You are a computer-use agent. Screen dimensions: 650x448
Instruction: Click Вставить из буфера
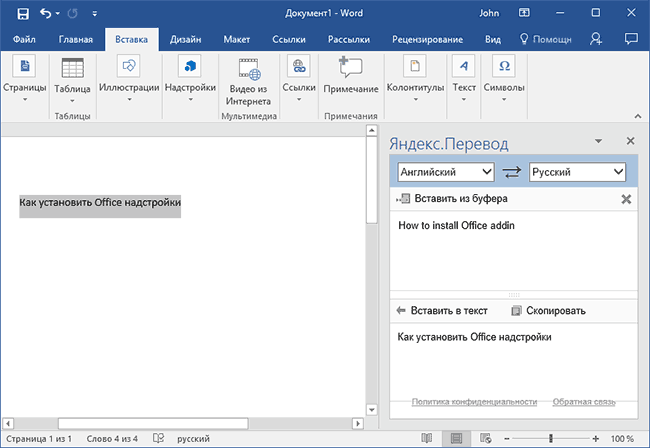(x=452, y=199)
